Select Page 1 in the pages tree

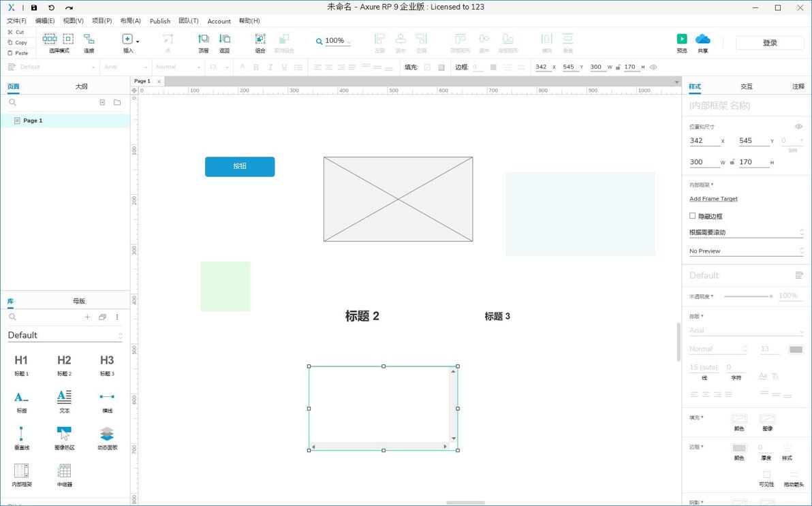(x=65, y=121)
